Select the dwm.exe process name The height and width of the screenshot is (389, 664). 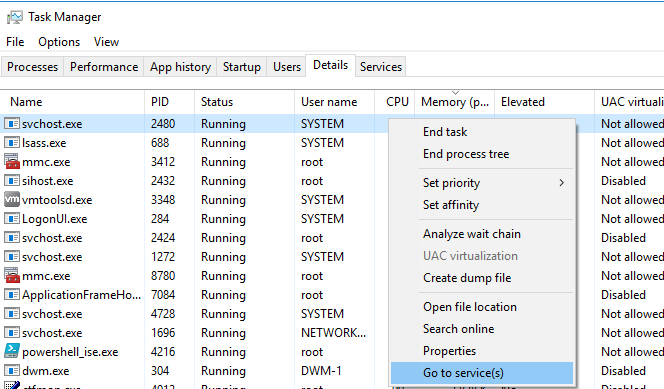[x=46, y=371]
